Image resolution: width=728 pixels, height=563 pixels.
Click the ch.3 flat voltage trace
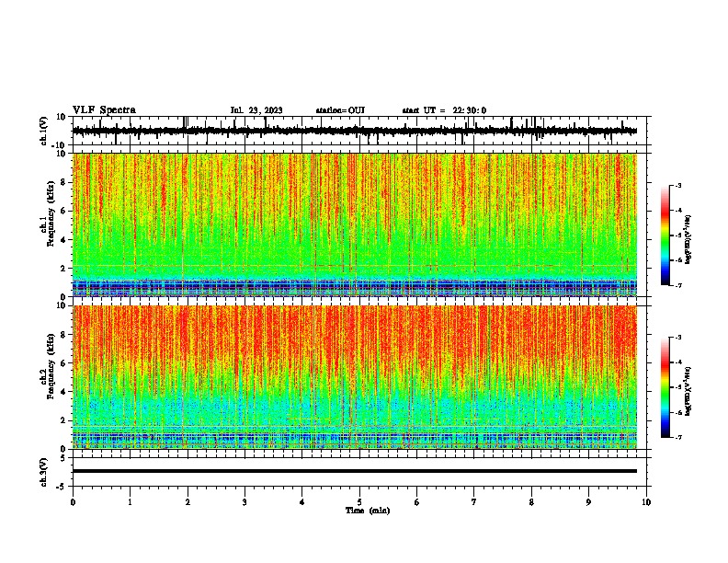click(355, 471)
